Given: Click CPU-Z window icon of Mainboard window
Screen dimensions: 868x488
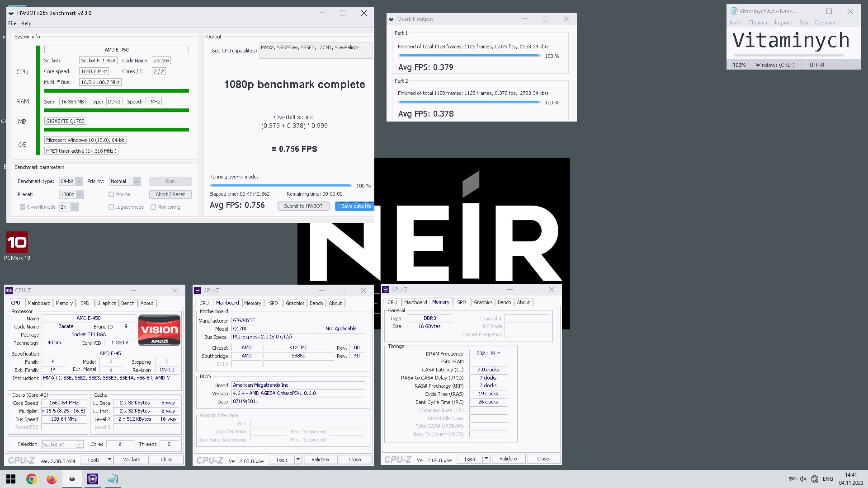Looking at the screenshot, I should click(198, 291).
